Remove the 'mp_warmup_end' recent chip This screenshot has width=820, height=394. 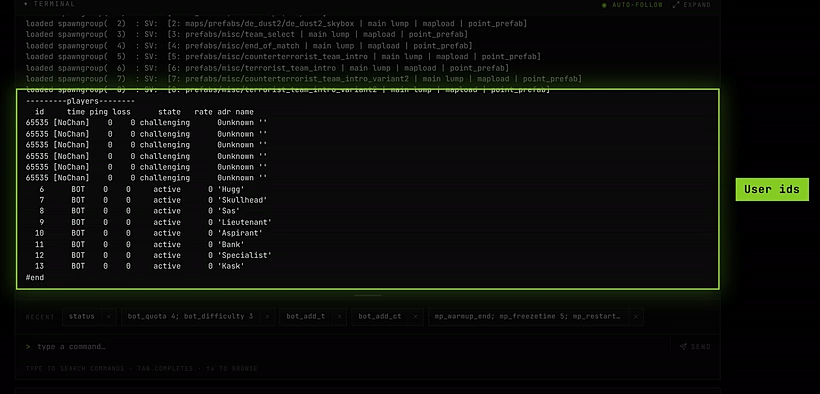click(635, 317)
